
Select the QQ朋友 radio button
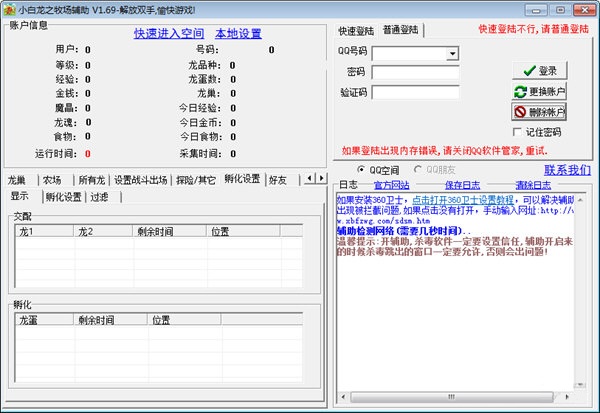pos(418,170)
